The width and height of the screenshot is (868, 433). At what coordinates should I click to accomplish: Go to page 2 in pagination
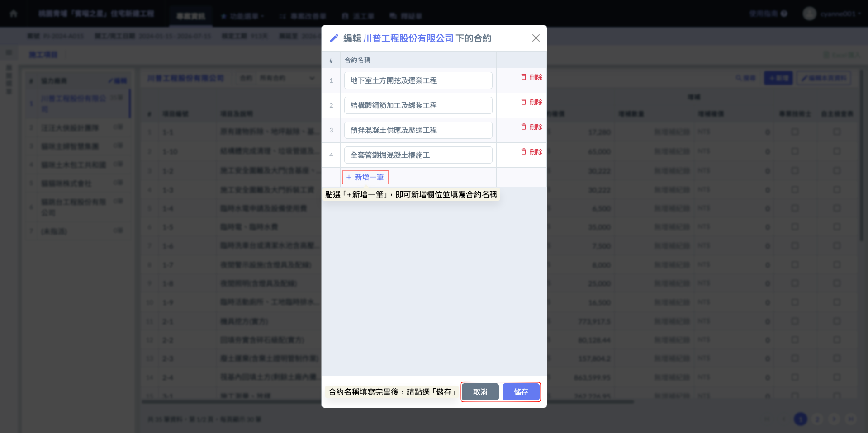(817, 419)
